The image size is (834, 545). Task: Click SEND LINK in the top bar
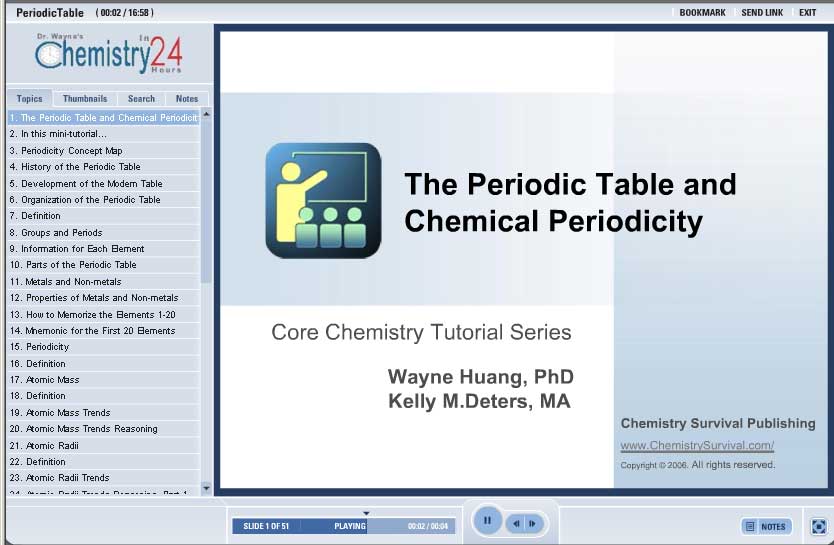762,13
